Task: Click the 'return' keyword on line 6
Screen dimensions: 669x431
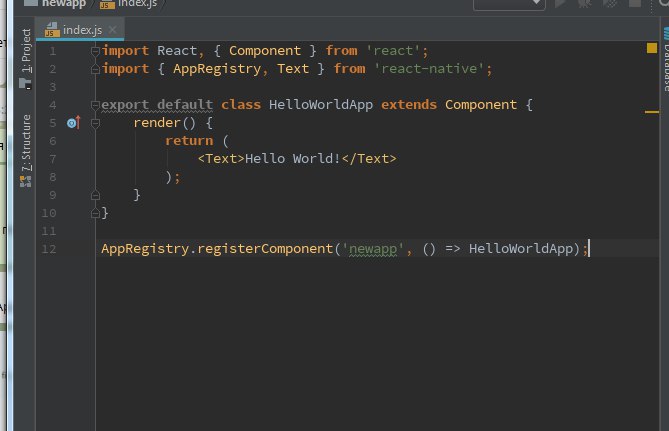Action: [x=189, y=141]
